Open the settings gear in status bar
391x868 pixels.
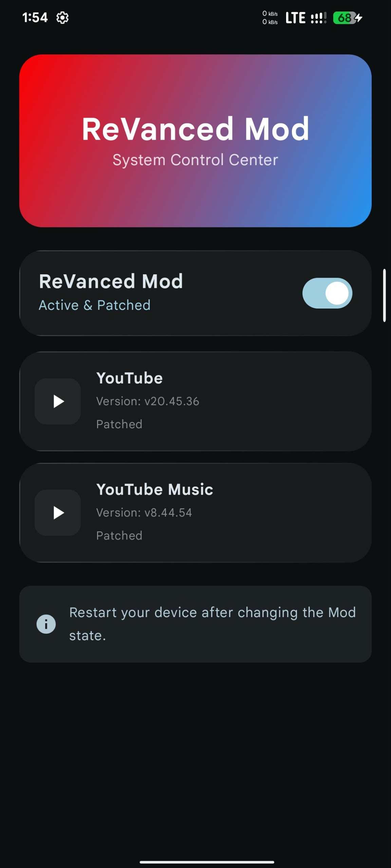62,18
